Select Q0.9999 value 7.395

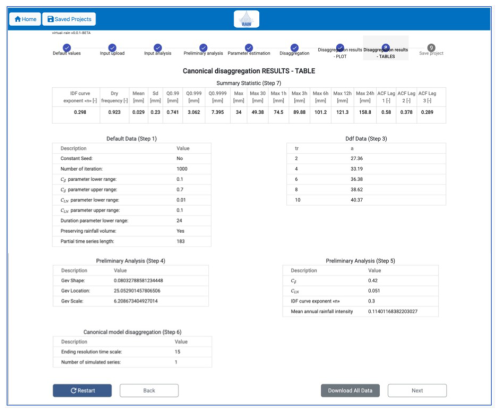point(217,112)
